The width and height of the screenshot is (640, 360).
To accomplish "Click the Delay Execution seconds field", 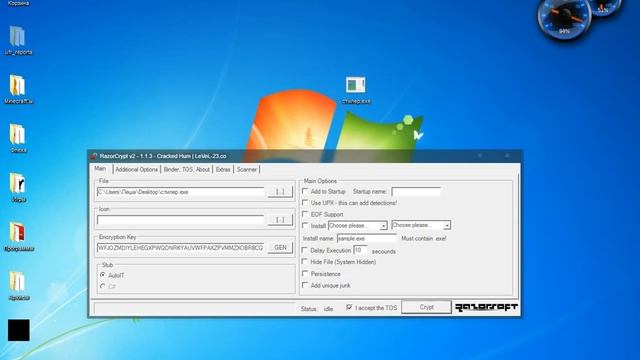I will 360,250.
